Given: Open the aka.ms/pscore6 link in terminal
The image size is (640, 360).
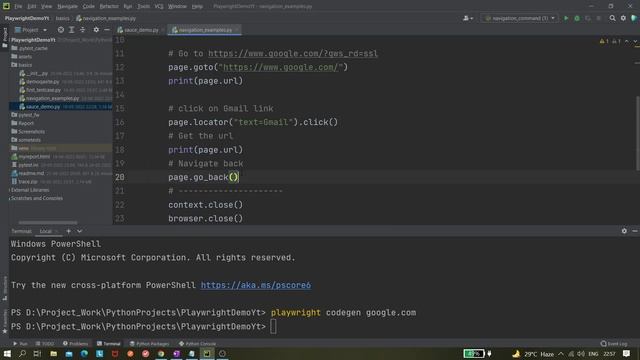Looking at the screenshot, I should (256, 285).
